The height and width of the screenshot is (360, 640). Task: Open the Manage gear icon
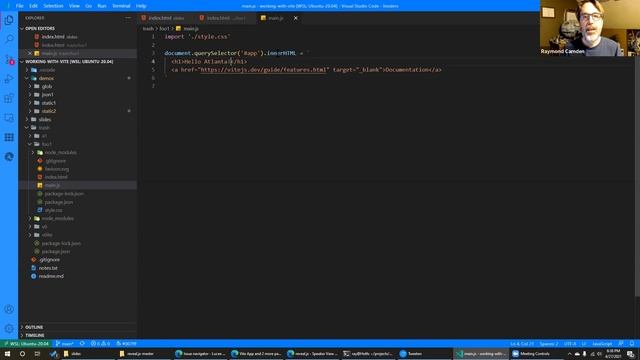9,329
